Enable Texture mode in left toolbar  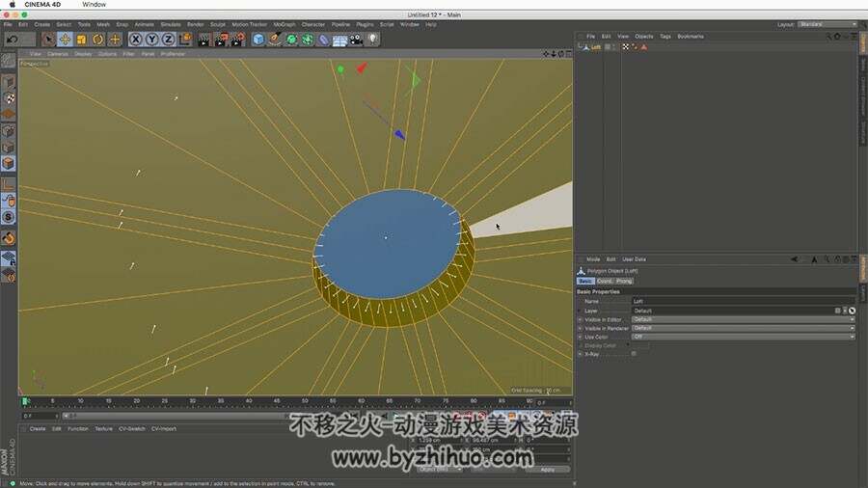coord(9,98)
